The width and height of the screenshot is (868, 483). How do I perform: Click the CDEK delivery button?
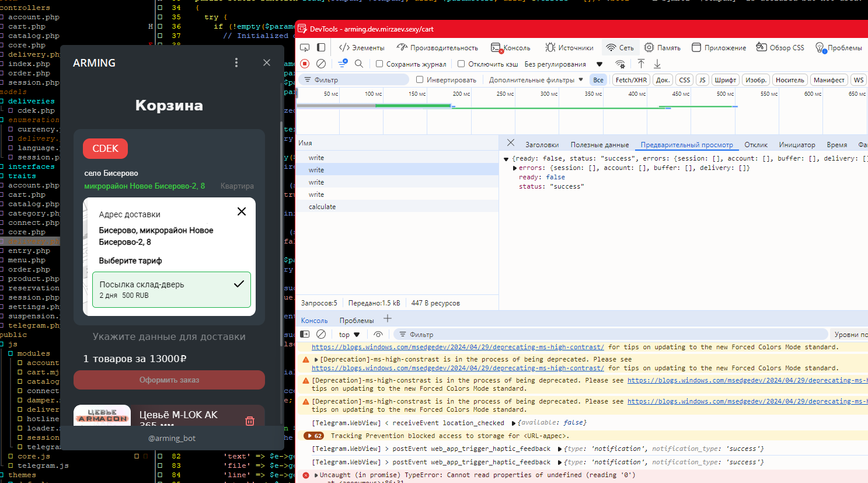pyautogui.click(x=105, y=148)
